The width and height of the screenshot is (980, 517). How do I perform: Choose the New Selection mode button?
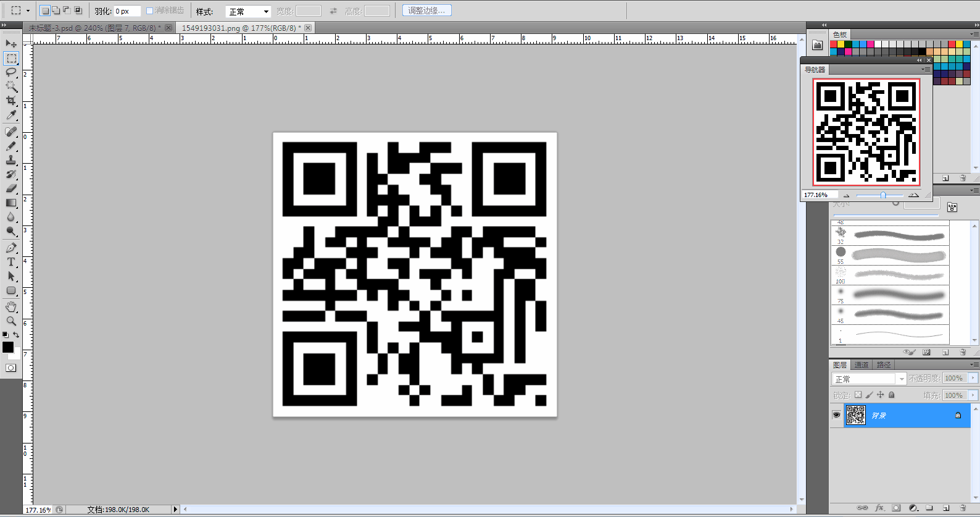45,11
